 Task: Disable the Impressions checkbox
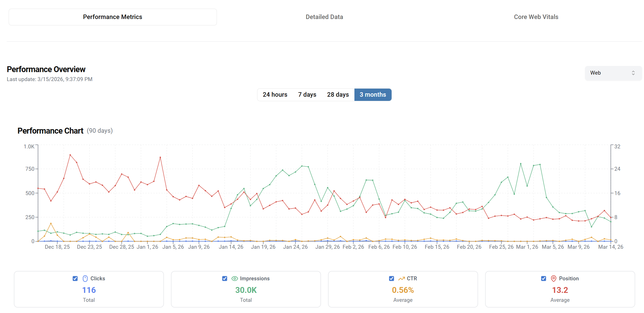coord(225,278)
